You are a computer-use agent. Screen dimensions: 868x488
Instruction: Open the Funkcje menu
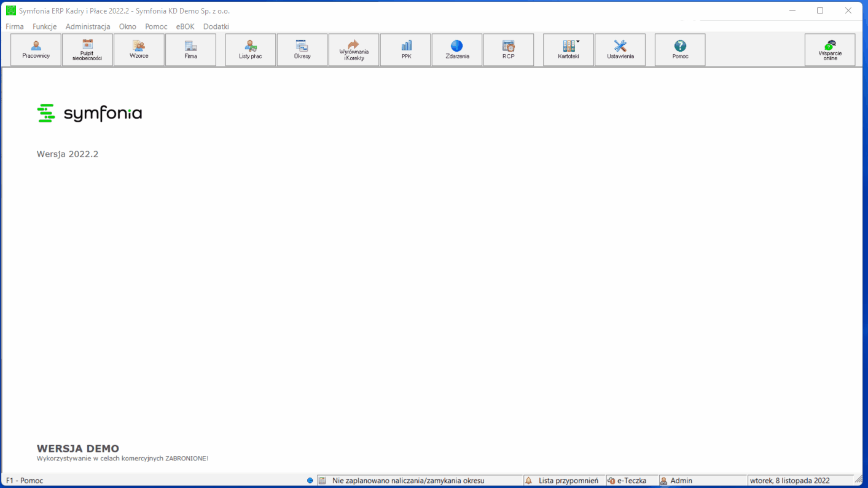[x=45, y=26]
